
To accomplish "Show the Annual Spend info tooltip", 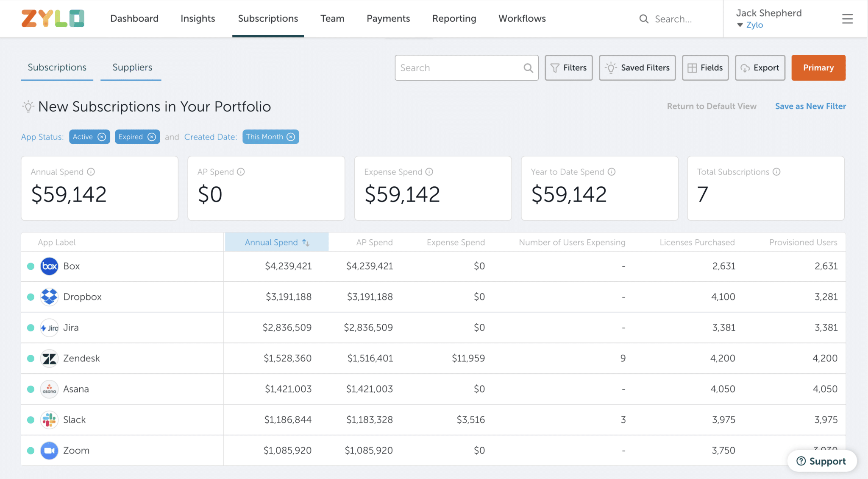I will click(90, 172).
